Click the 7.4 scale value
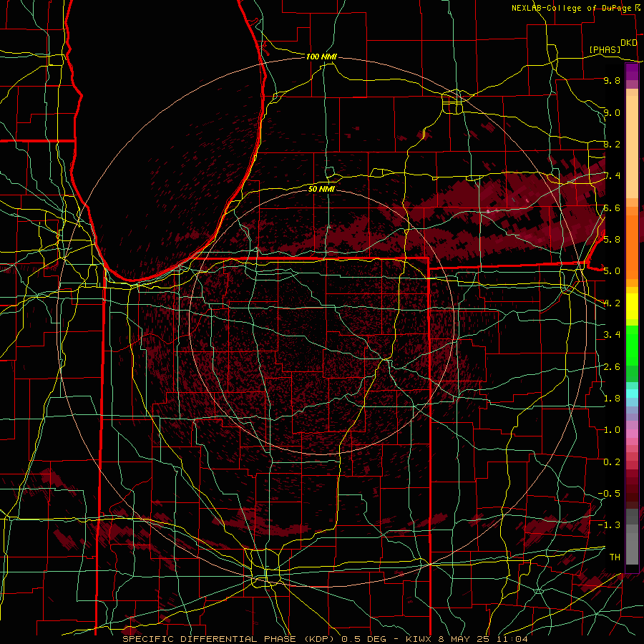644x644 pixels. pos(612,176)
